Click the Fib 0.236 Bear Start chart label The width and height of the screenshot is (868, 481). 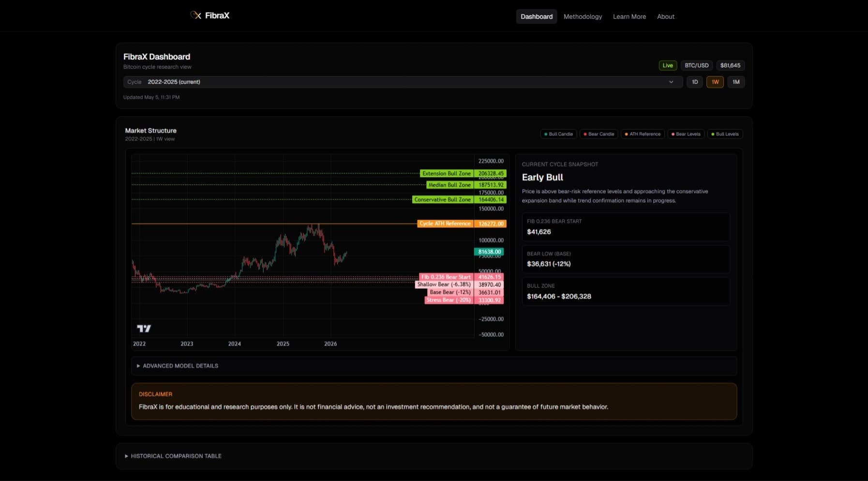pyautogui.click(x=446, y=277)
